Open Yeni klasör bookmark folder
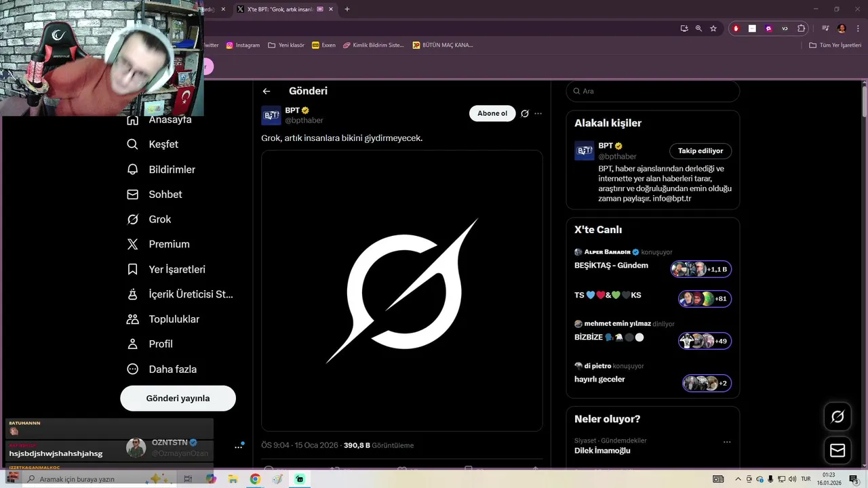This screenshot has width=868, height=488. click(286, 45)
